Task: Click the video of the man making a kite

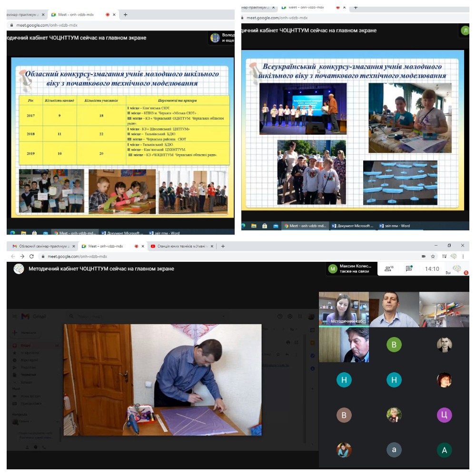Action: pyautogui.click(x=162, y=380)
